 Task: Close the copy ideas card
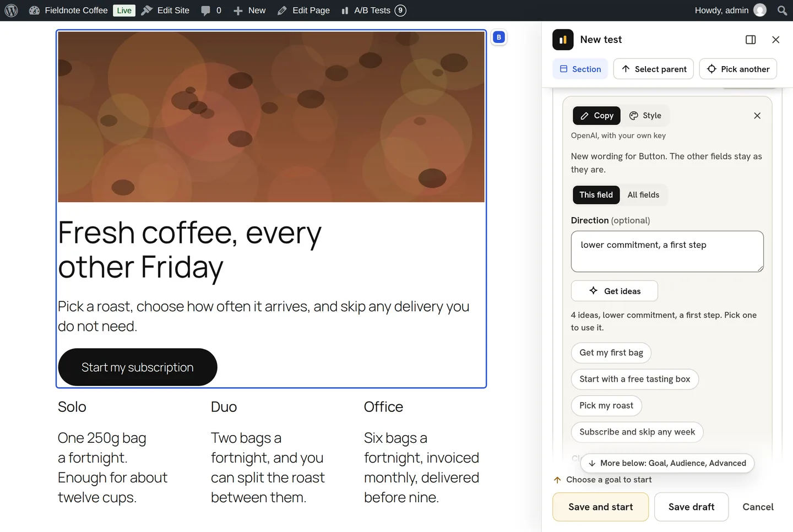(757, 116)
